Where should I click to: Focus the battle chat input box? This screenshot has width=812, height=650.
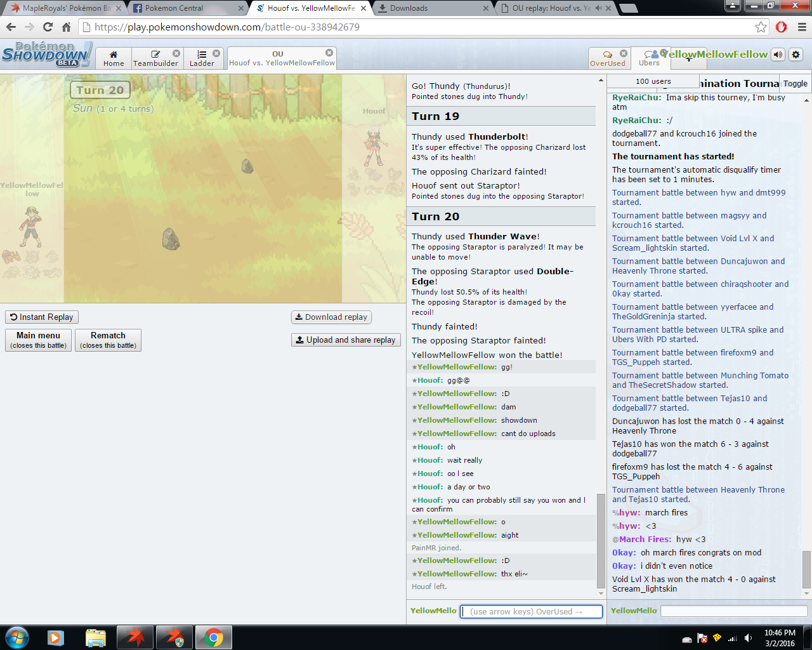(531, 611)
